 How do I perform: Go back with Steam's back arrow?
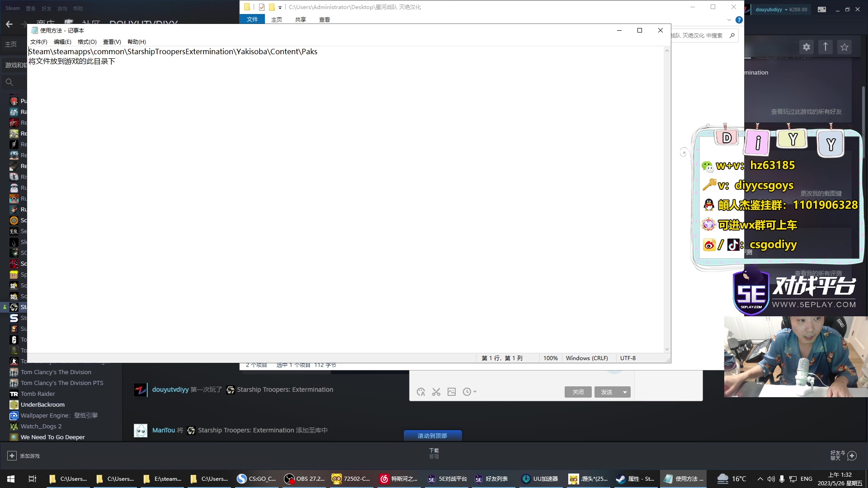pyautogui.click(x=9, y=24)
